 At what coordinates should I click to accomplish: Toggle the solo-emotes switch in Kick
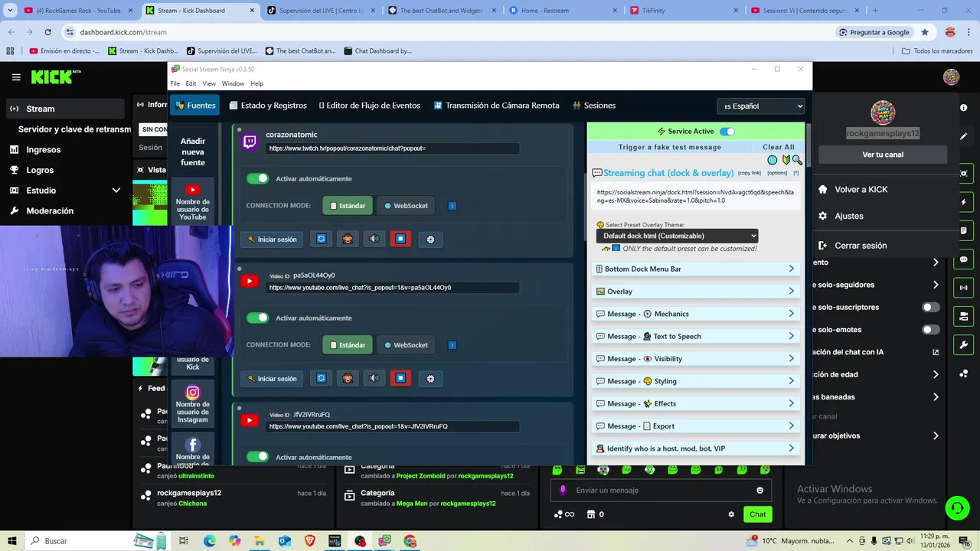(930, 330)
